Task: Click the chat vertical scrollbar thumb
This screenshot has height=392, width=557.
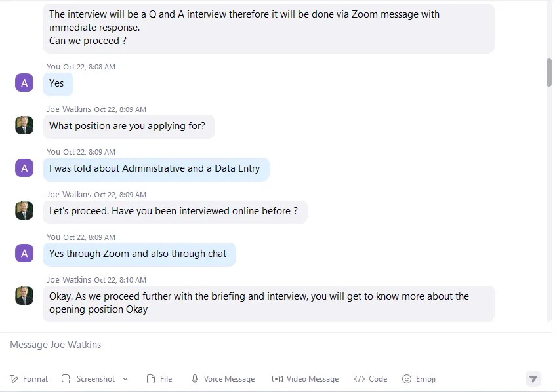Action: (x=549, y=72)
